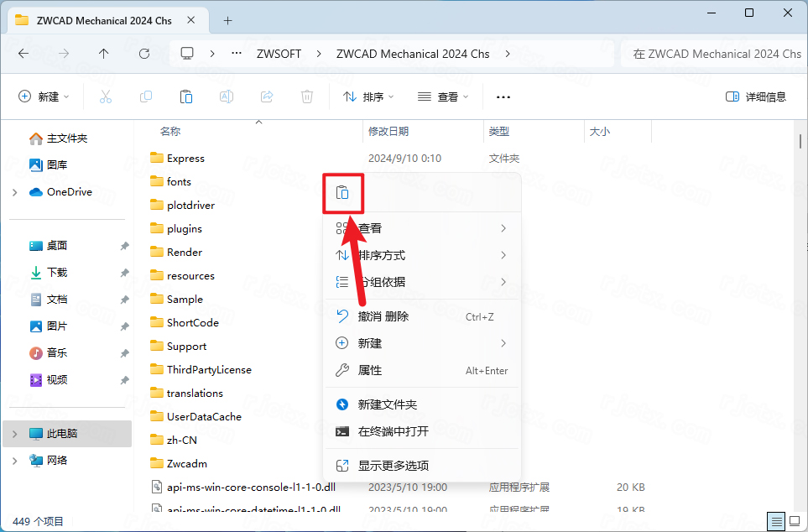This screenshot has height=532, width=808.
Task: Choose 在终端中打开 from context menu
Action: click(394, 431)
